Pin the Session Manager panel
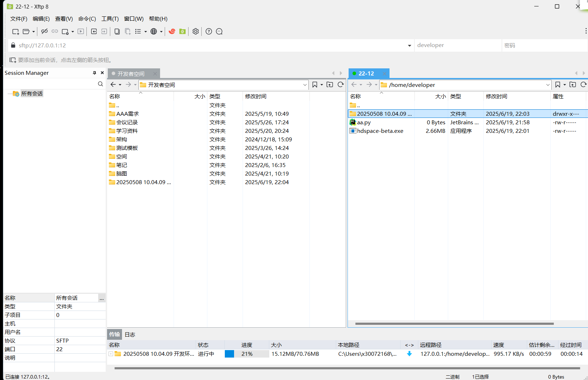This screenshot has width=588, height=380. point(94,73)
